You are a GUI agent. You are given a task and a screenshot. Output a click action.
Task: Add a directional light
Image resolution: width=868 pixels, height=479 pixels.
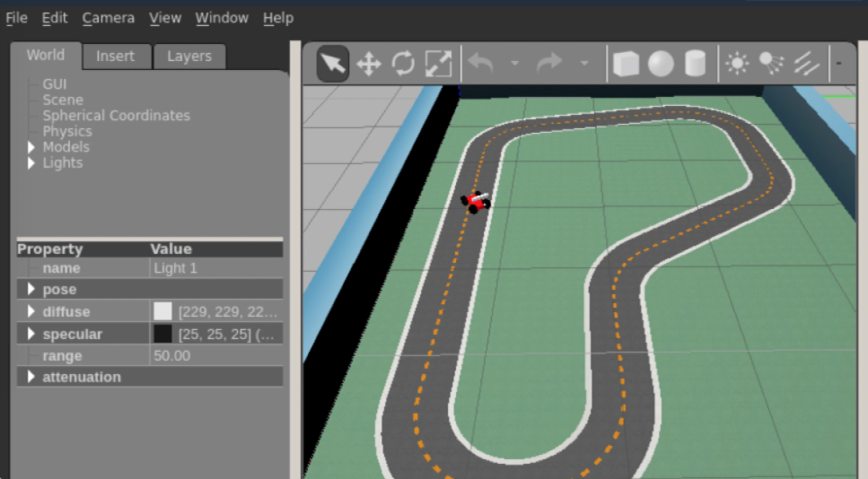(806, 64)
